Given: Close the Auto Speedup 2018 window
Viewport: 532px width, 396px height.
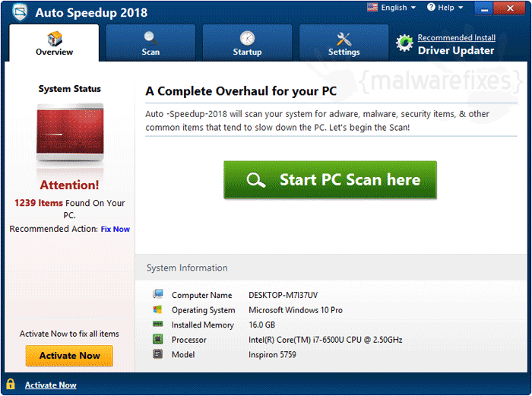Looking at the screenshot, I should tap(510, 8).
